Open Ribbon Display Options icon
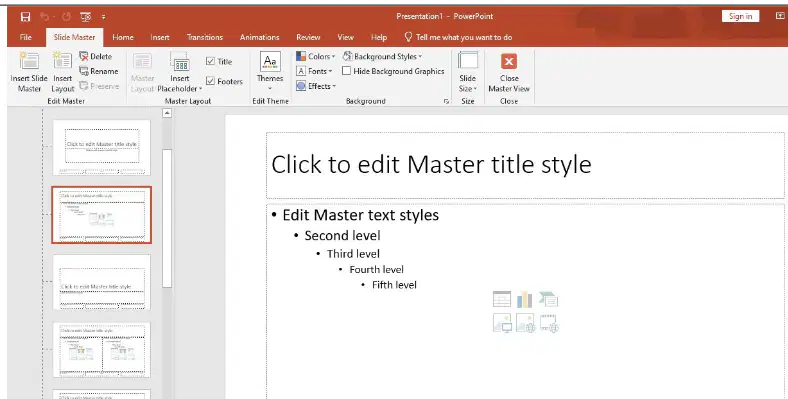Screen dimensions: 788x399 [779, 16]
